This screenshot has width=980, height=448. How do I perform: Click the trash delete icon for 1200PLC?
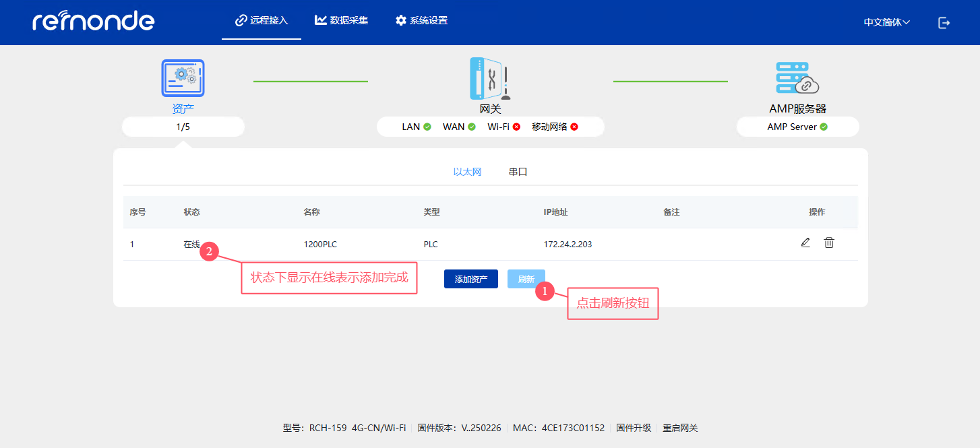pyautogui.click(x=829, y=243)
